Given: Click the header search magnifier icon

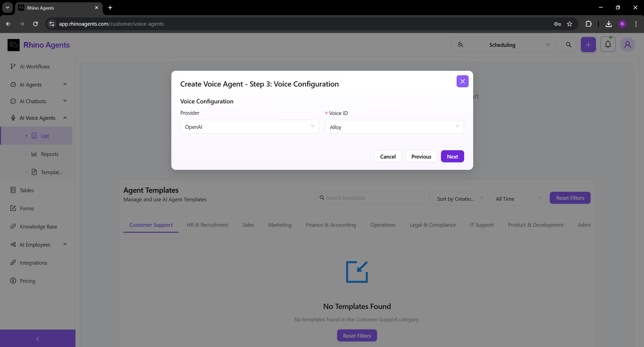Looking at the screenshot, I should pyautogui.click(x=568, y=45).
